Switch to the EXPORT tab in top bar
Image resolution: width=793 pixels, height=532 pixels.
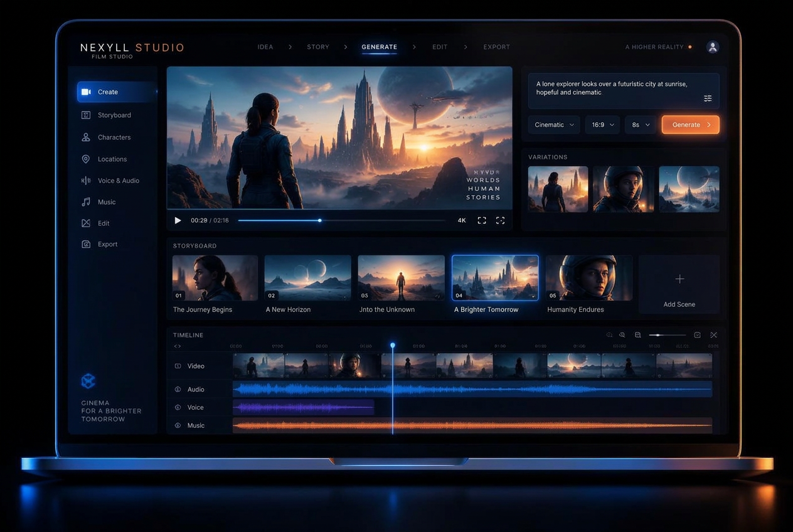click(x=496, y=47)
